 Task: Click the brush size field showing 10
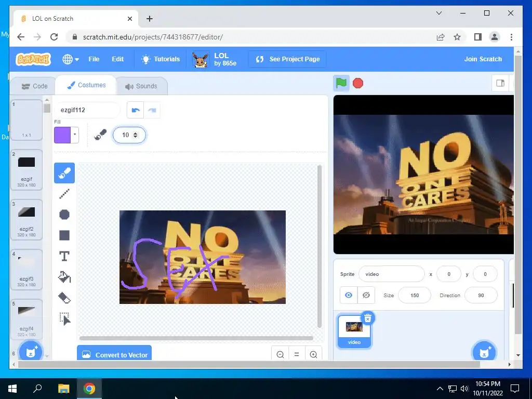pos(129,135)
